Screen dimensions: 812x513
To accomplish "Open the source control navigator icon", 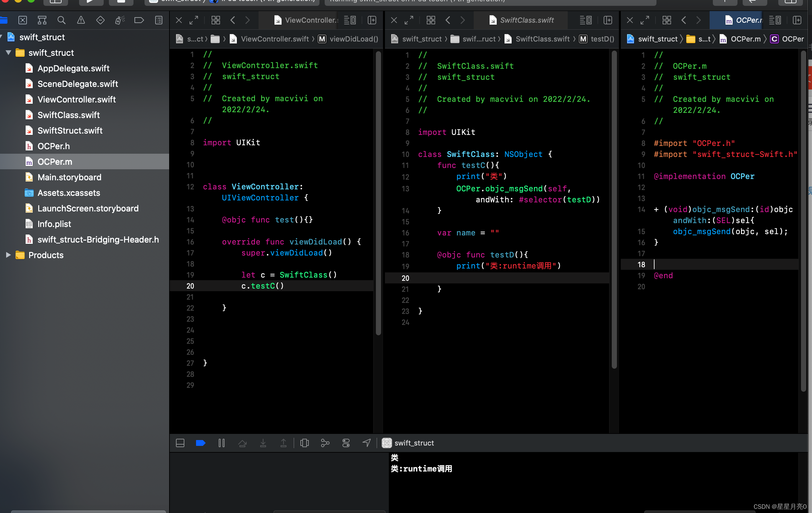I will 23,20.
